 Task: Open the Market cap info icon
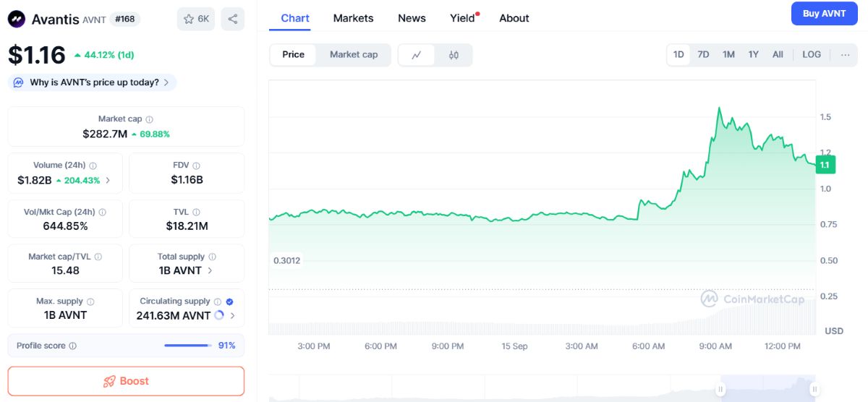click(x=150, y=119)
